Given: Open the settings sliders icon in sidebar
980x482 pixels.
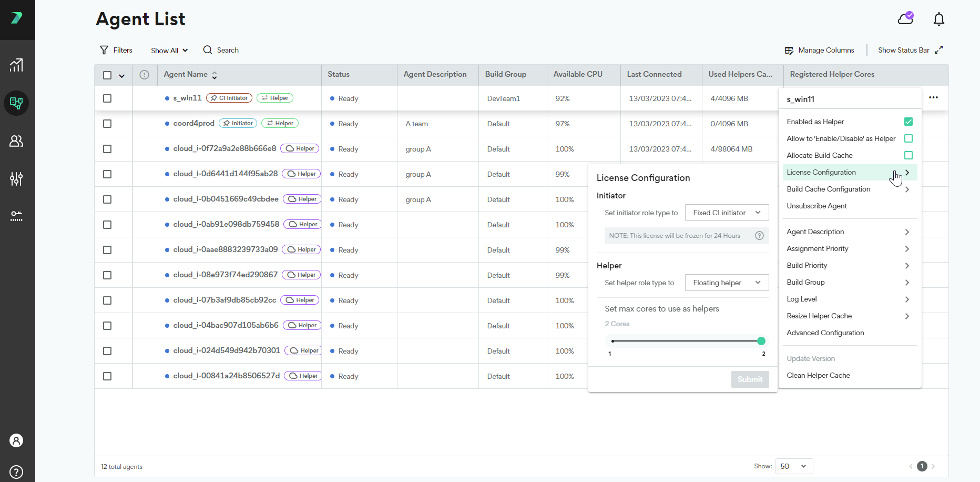Looking at the screenshot, I should (x=16, y=179).
